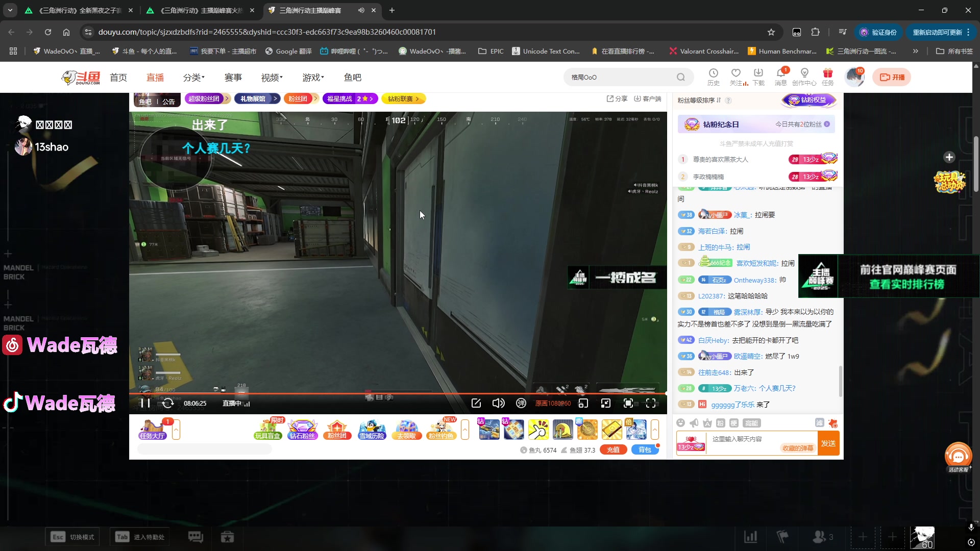Mute the player volume speaker icon

498,403
